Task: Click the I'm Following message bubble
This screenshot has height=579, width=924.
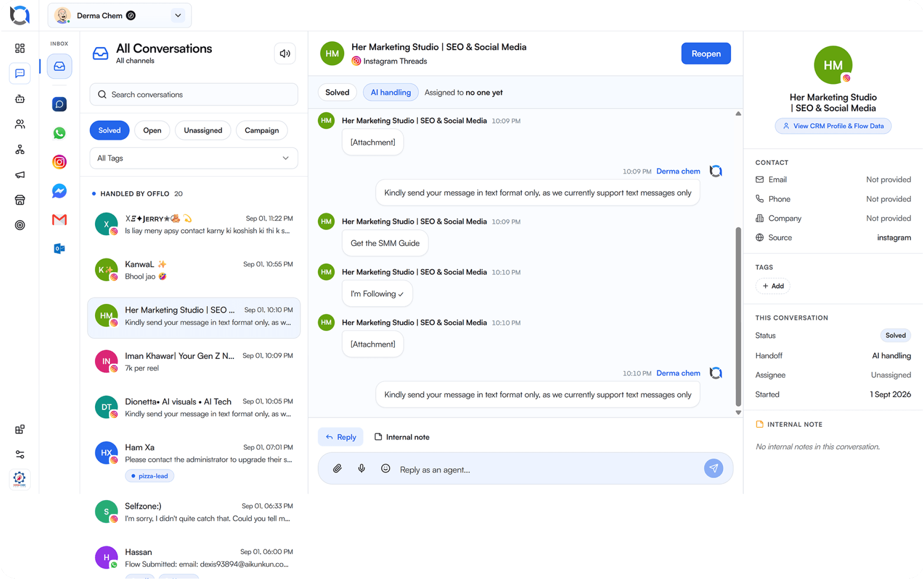Action: pyautogui.click(x=377, y=294)
